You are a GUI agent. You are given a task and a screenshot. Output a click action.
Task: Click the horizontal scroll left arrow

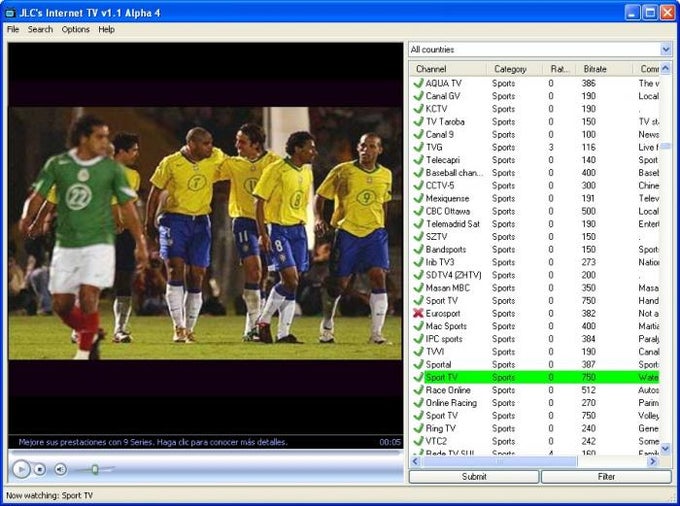pyautogui.click(x=415, y=461)
